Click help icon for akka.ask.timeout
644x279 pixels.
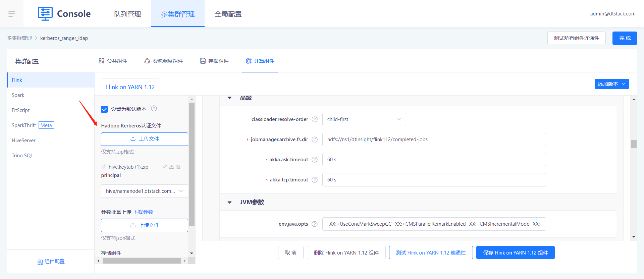click(315, 160)
